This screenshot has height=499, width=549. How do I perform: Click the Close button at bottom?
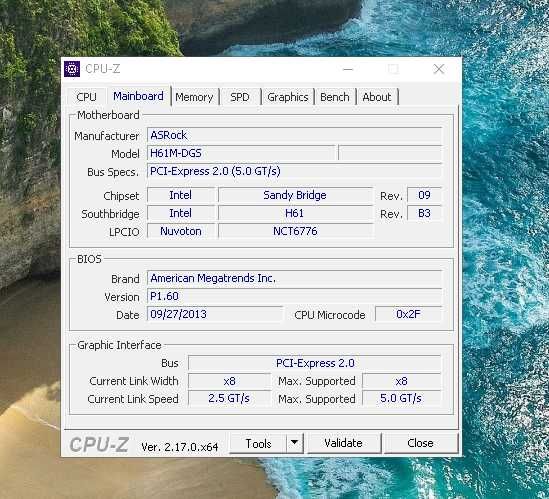click(x=421, y=443)
